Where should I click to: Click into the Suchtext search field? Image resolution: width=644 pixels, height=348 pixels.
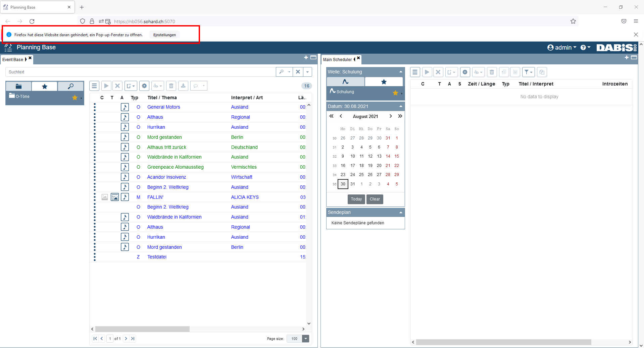click(x=141, y=72)
